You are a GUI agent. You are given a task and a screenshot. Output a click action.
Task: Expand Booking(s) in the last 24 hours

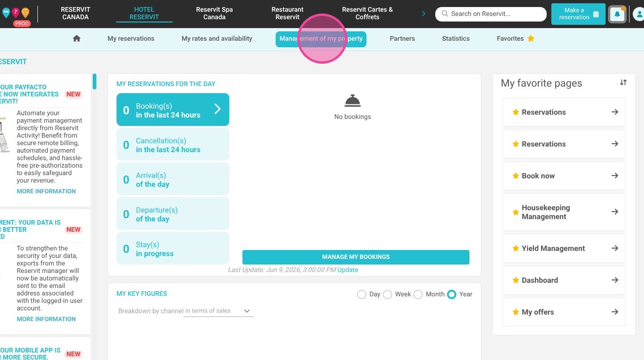coord(173,110)
